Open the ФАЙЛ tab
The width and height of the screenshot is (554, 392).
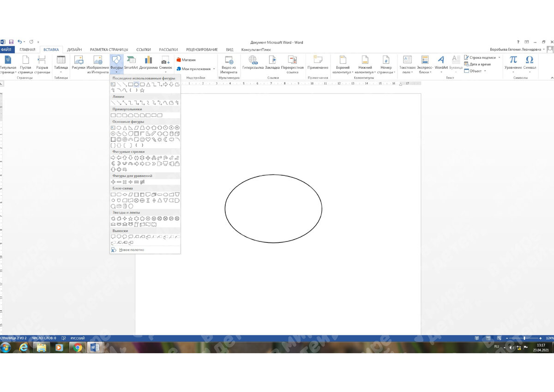tap(6, 49)
